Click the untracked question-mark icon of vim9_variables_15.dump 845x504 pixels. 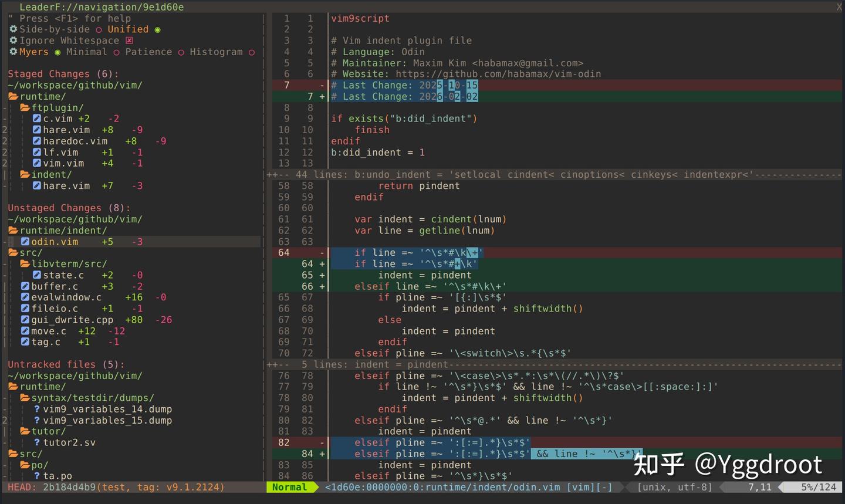pyautogui.click(x=37, y=420)
